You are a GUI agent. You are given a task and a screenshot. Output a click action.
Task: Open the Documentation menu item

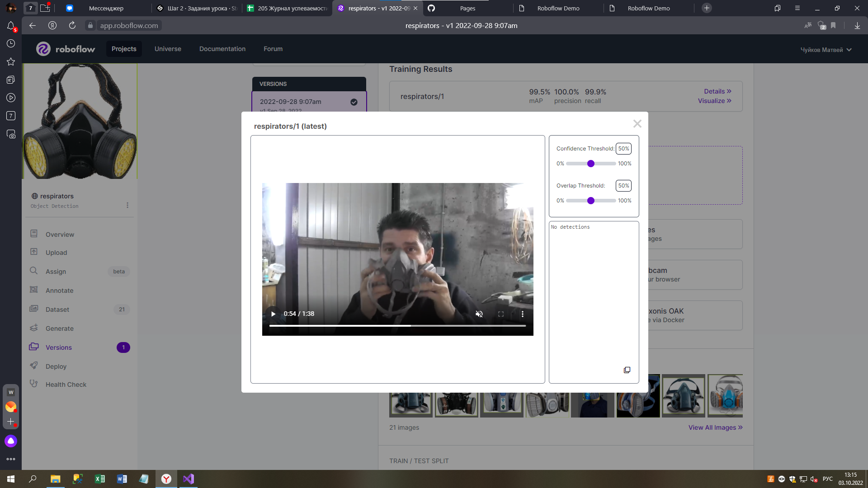click(x=222, y=49)
